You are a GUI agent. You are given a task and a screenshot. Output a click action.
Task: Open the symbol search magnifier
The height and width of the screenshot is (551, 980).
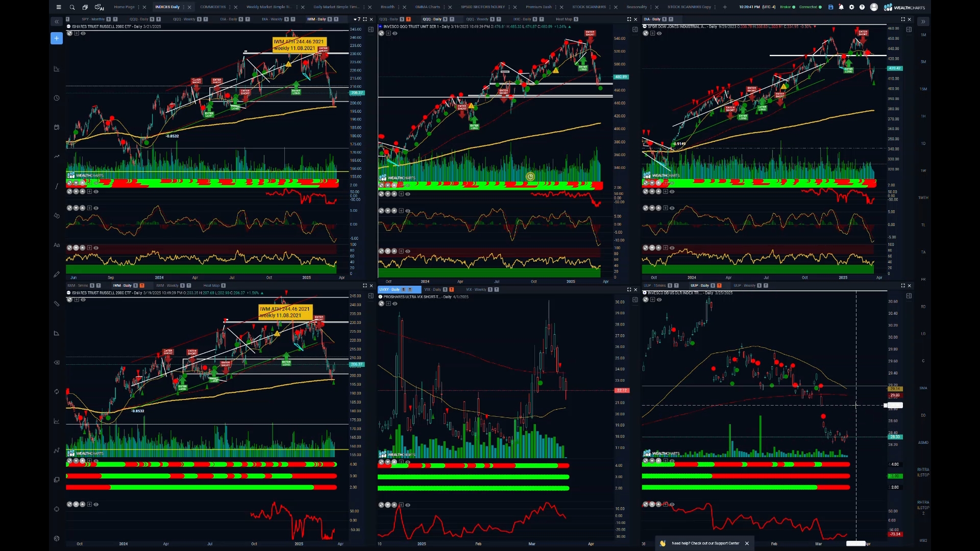coord(72,7)
